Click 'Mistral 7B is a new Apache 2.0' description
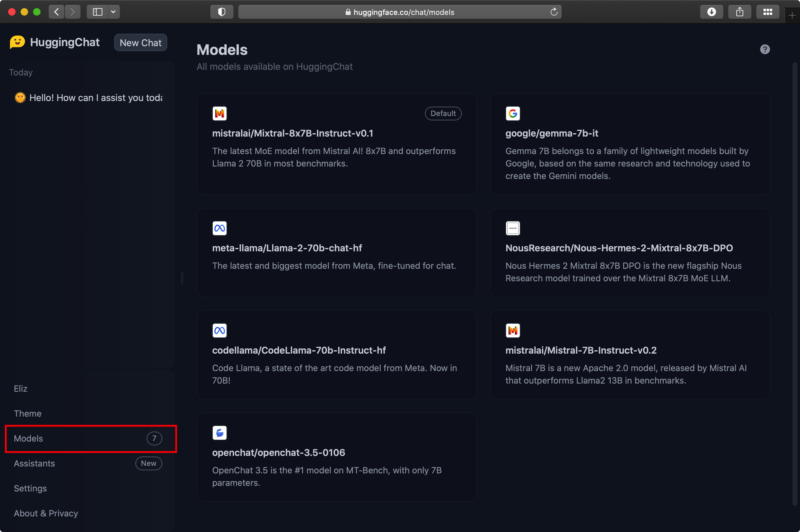800x532 pixels. coord(626,374)
